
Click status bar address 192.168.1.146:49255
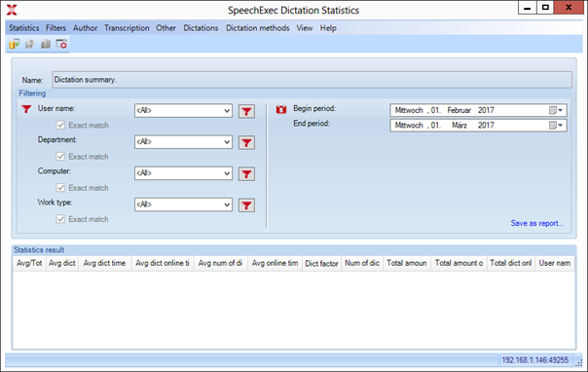[x=535, y=360]
